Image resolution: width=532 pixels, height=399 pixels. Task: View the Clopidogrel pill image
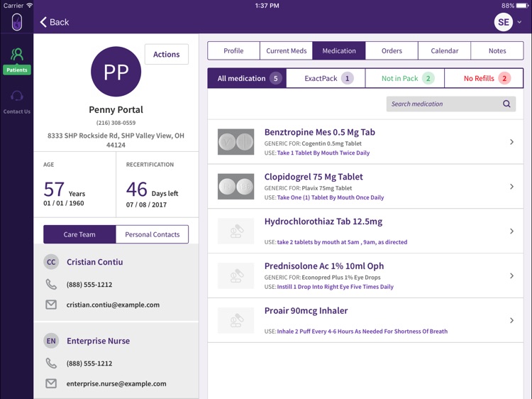pos(235,187)
